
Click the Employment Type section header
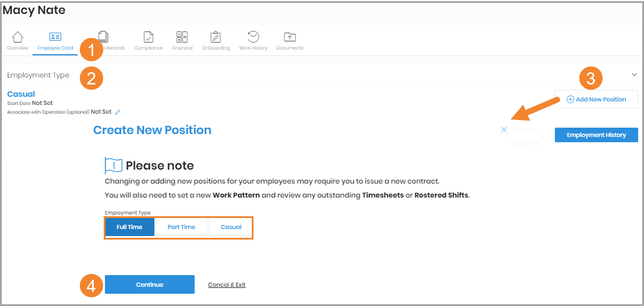point(38,75)
